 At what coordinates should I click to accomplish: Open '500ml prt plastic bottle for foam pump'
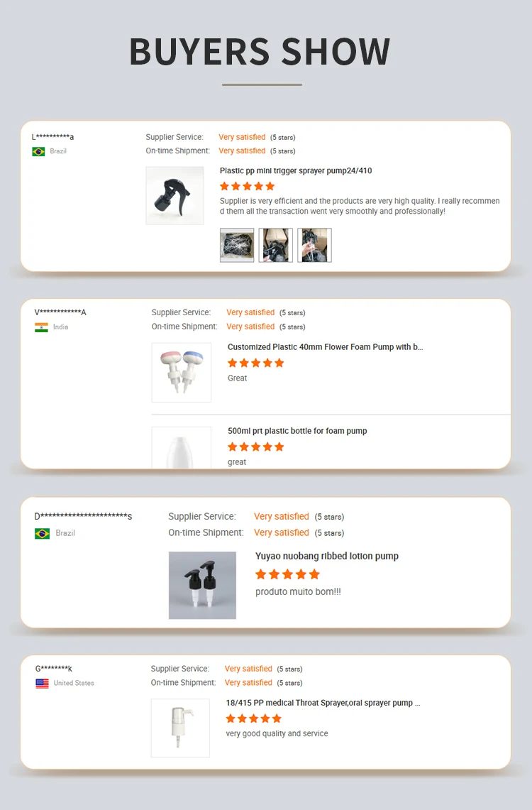coord(297,431)
